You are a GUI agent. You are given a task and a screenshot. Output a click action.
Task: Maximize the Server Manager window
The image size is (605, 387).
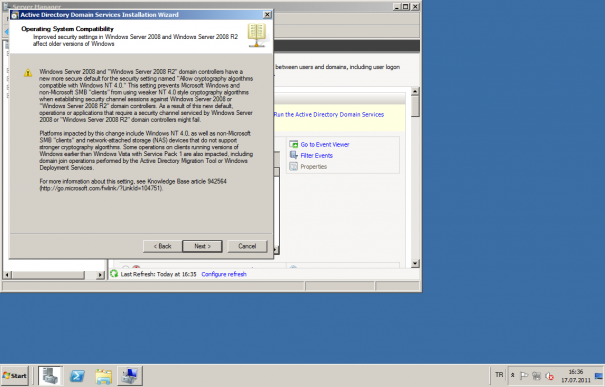pyautogui.click(x=406, y=7)
